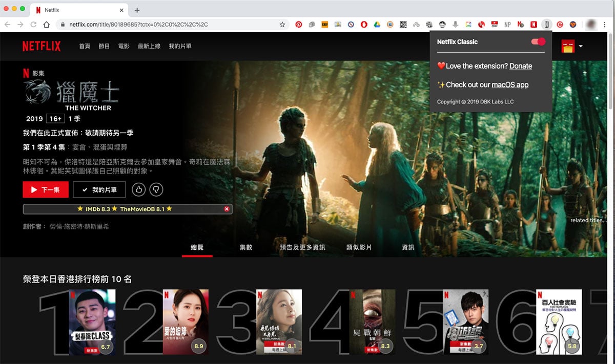Image resolution: width=615 pixels, height=364 pixels.
Task: Open the 屍戰朝鮮 rank 4 poster
Action: pyautogui.click(x=372, y=322)
